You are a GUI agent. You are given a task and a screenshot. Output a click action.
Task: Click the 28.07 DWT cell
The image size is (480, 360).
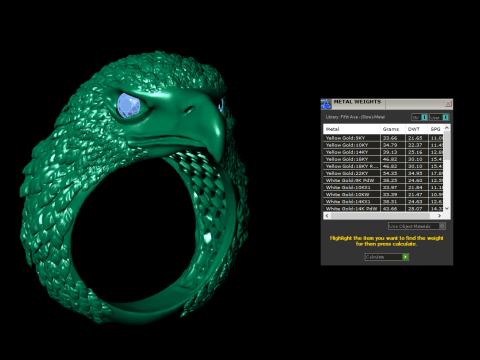pos(416,208)
